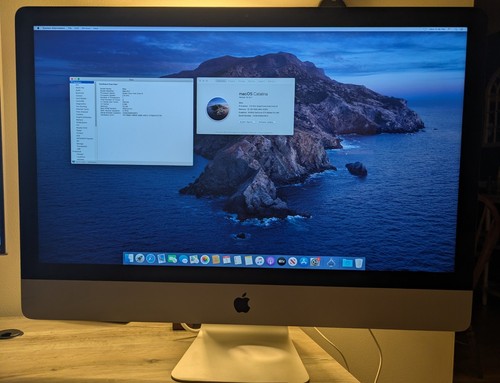The height and width of the screenshot is (383, 500).
Task: Open the System Information menu
Action: pyautogui.click(x=54, y=28)
